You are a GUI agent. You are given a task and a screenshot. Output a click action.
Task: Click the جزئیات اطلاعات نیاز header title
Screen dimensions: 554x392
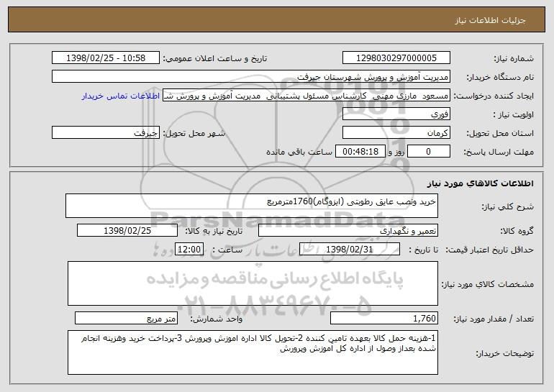click(490, 20)
